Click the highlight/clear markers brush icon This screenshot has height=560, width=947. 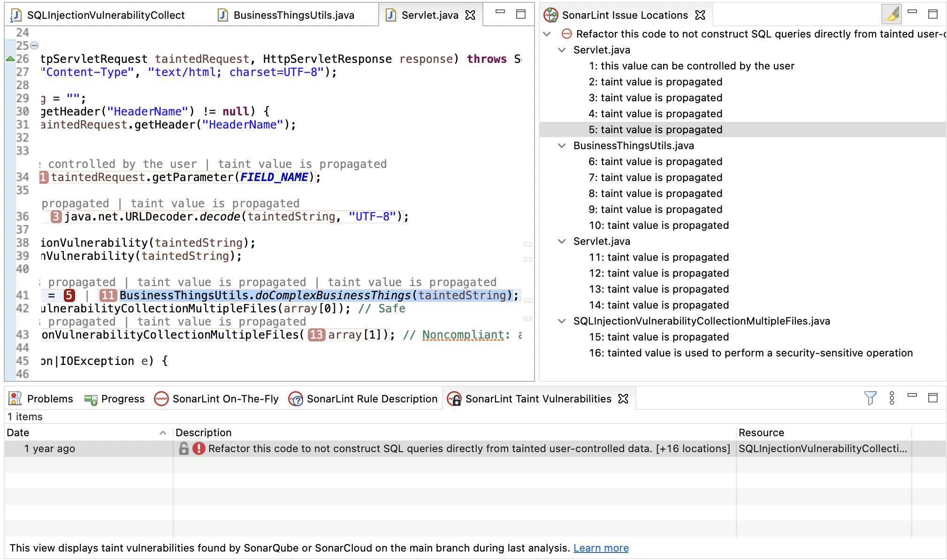pos(891,14)
